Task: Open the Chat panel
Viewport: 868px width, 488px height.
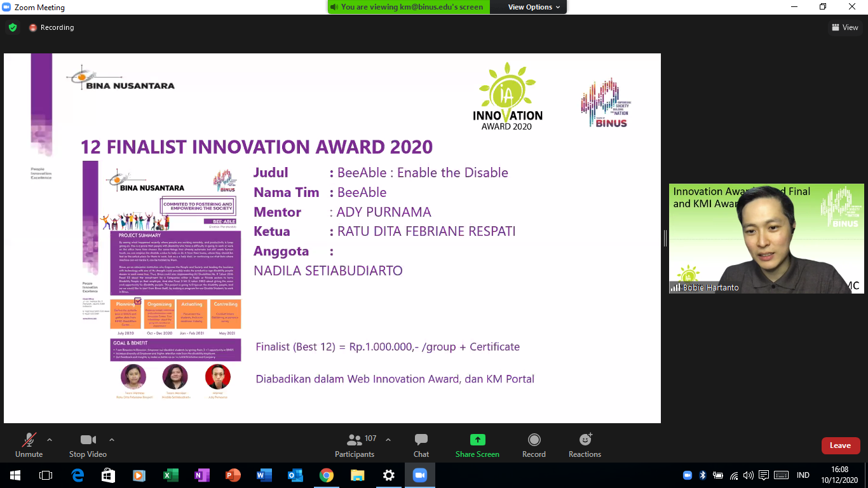Action: (x=421, y=445)
